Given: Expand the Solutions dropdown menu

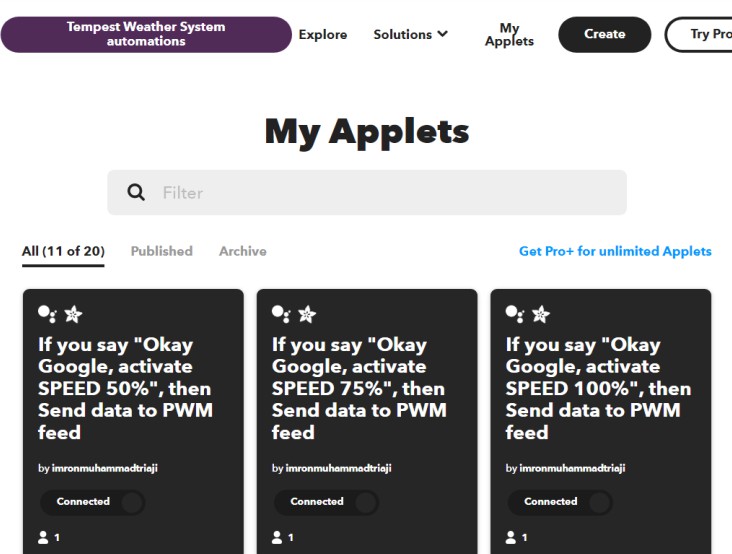Looking at the screenshot, I should 410,34.
